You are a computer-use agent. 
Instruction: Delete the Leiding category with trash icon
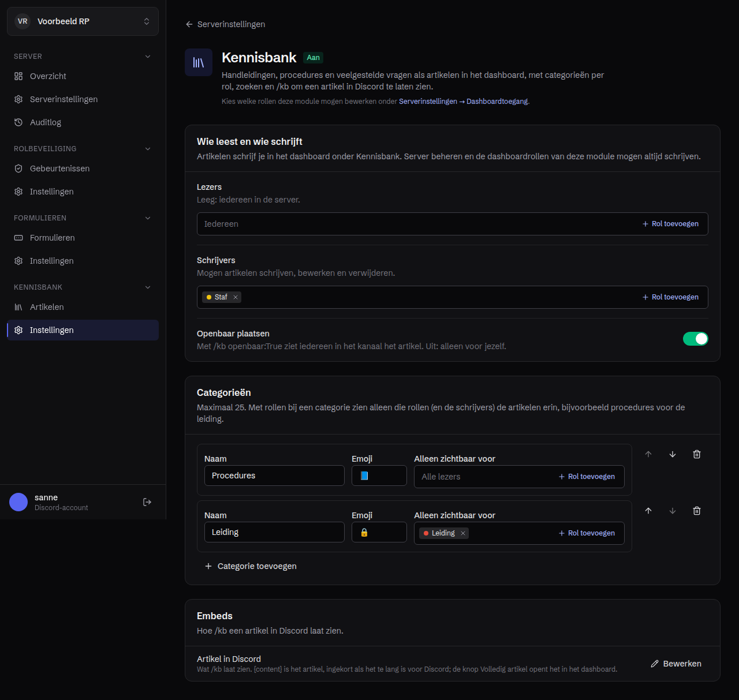click(x=697, y=511)
